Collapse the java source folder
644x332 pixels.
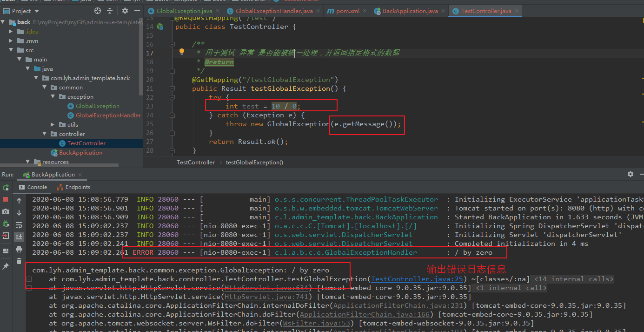pos(28,68)
